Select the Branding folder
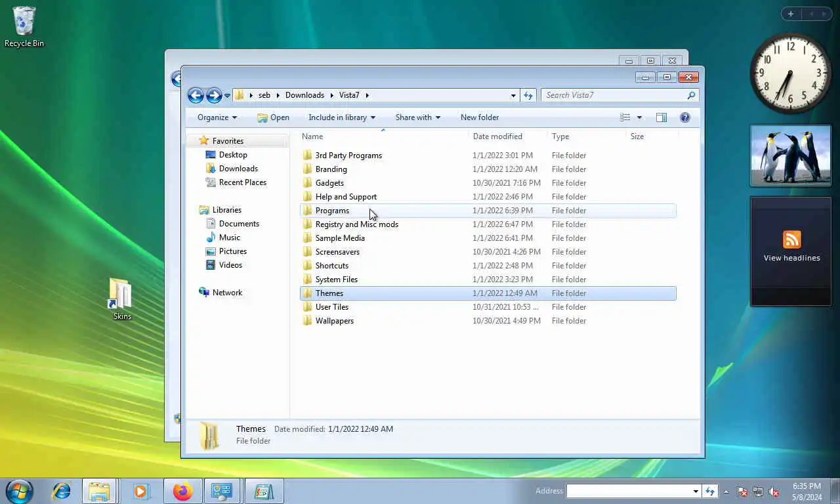840x504 pixels. [331, 169]
